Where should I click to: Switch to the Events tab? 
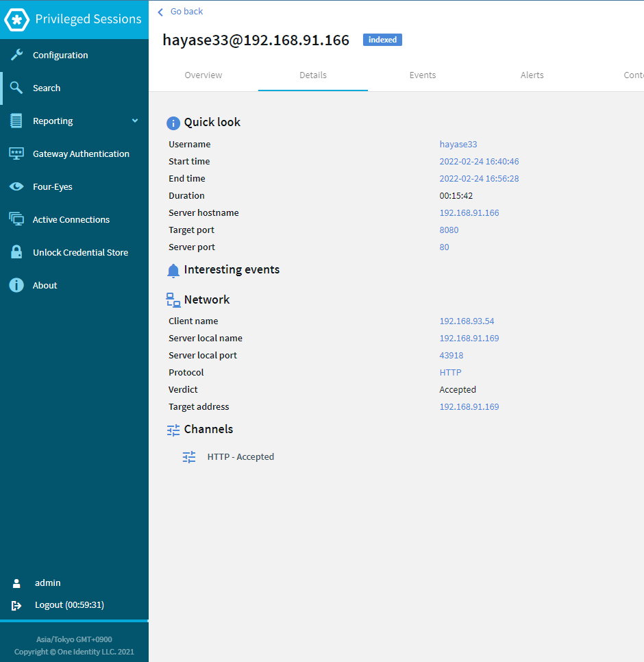[423, 75]
